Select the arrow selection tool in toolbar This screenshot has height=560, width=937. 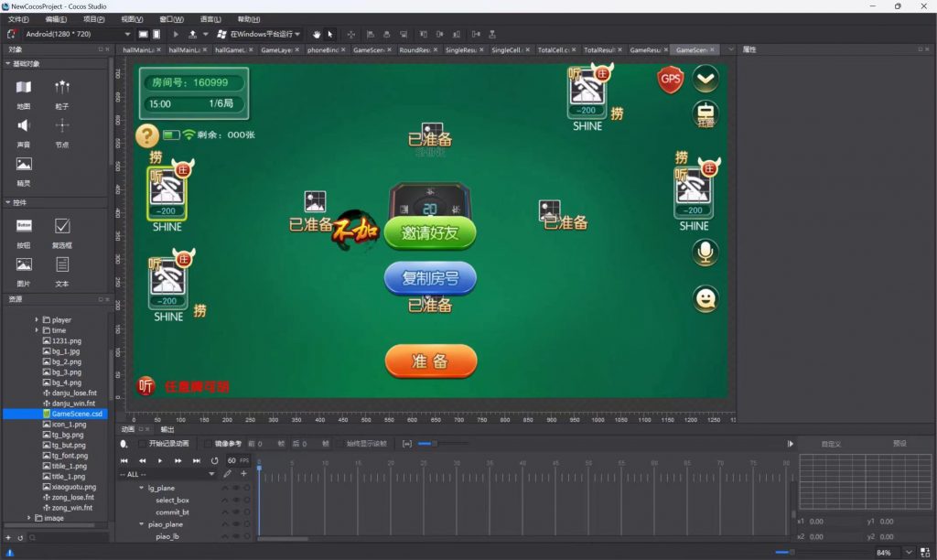[x=330, y=34]
